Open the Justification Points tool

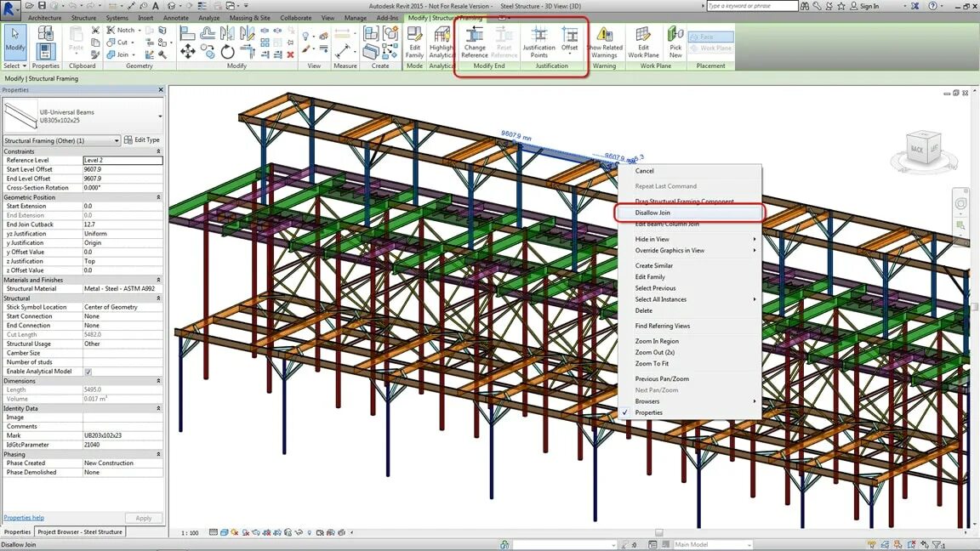pos(538,43)
